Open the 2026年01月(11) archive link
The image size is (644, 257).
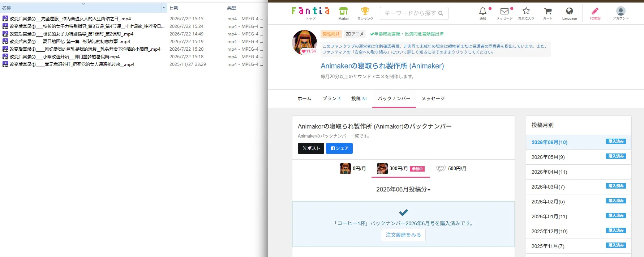pyautogui.click(x=549, y=216)
